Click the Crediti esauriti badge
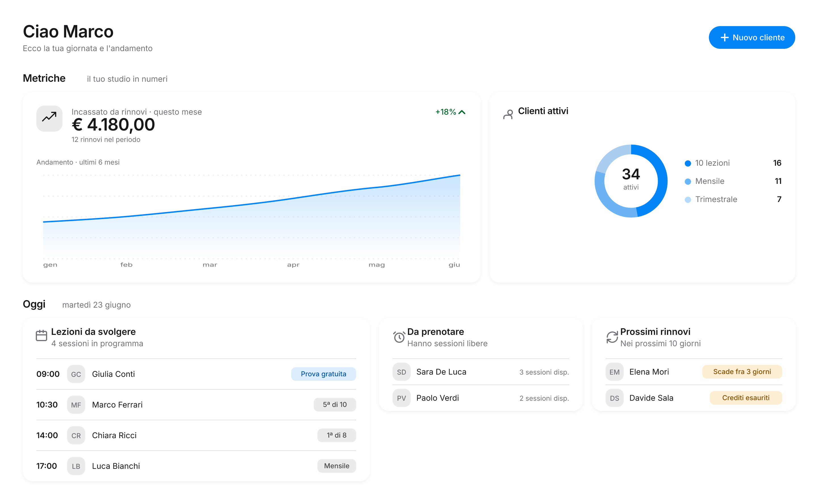The width and height of the screenshot is (818, 504). [746, 398]
